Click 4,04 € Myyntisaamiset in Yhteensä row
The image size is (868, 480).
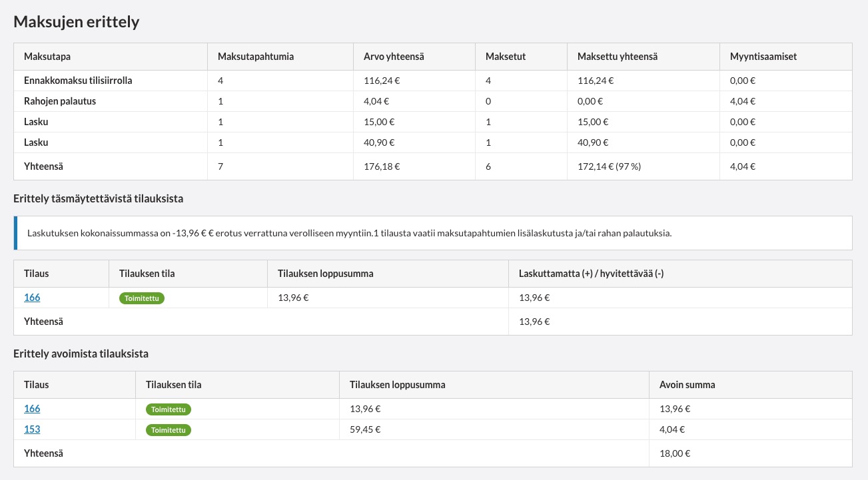[x=743, y=166]
